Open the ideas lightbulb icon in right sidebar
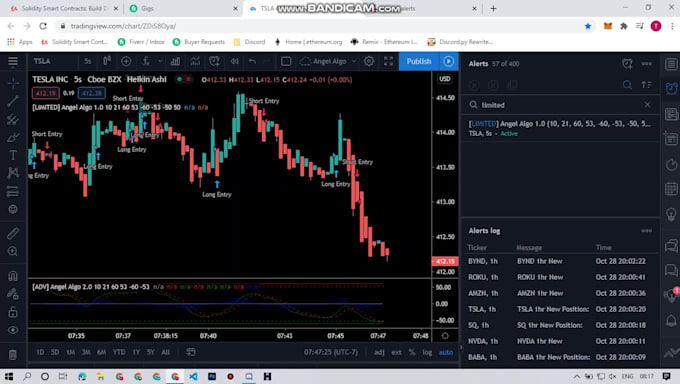The width and height of the screenshot is (680, 384). (671, 214)
